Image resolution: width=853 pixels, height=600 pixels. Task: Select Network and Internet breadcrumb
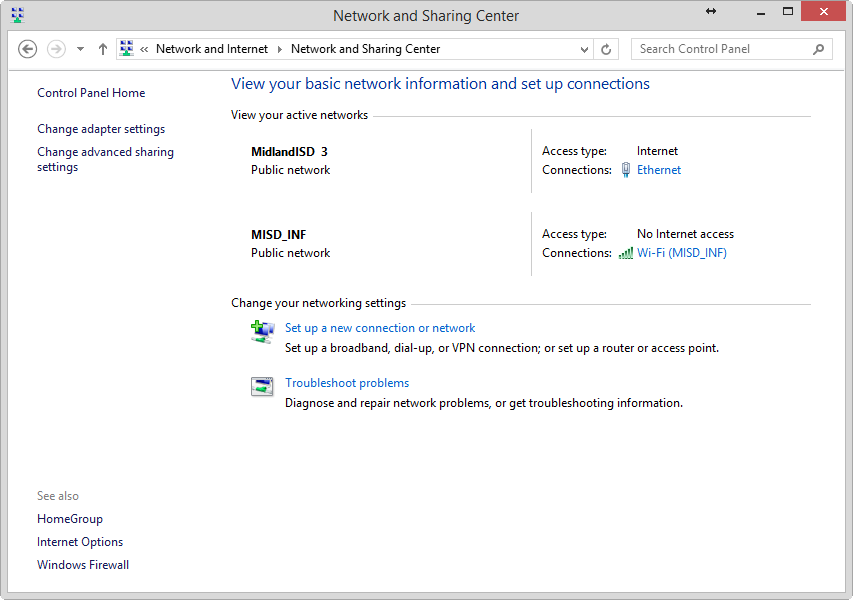click(212, 49)
